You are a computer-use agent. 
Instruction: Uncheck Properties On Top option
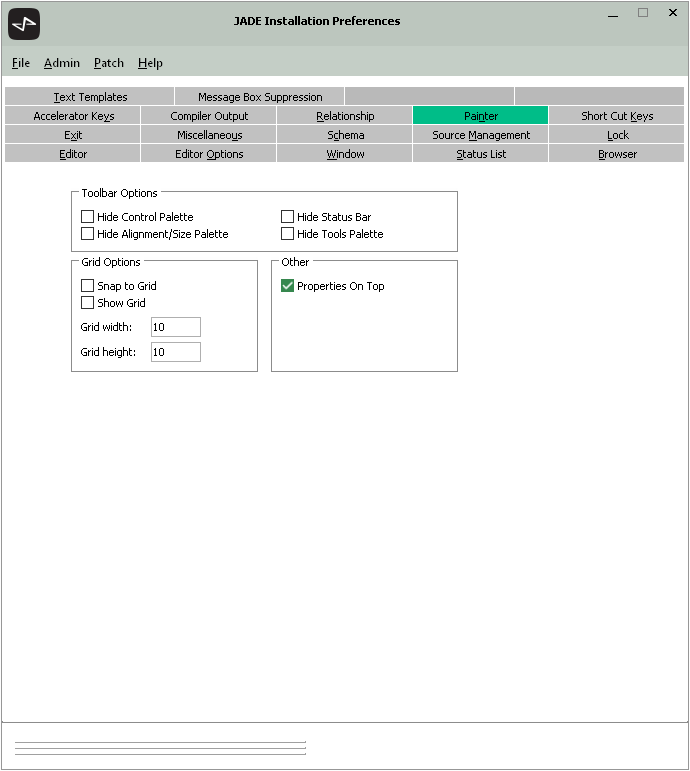click(288, 286)
